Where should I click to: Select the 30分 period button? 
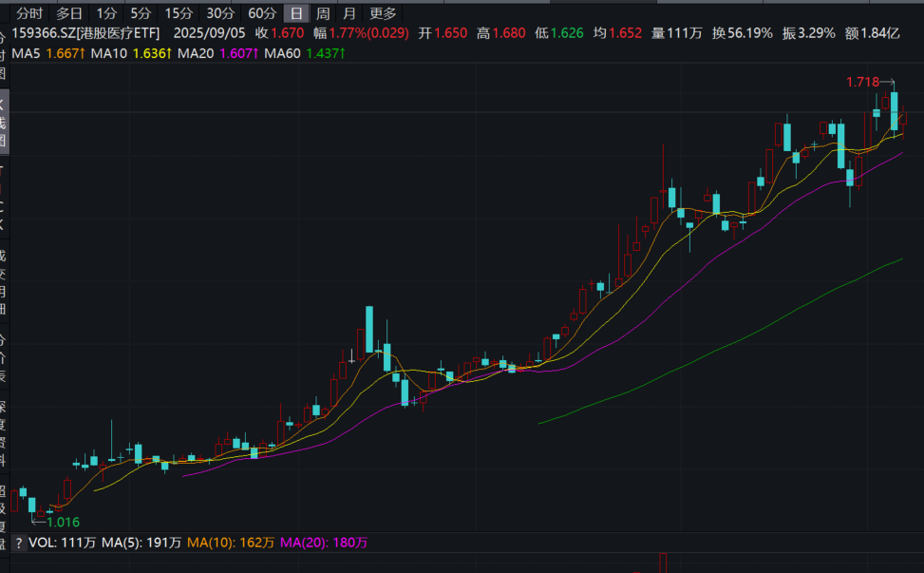click(219, 13)
